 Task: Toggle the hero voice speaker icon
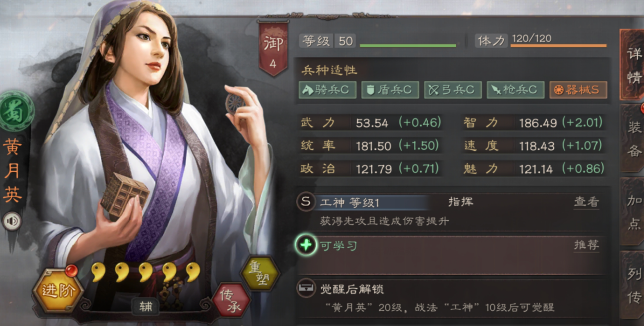(x=11, y=221)
